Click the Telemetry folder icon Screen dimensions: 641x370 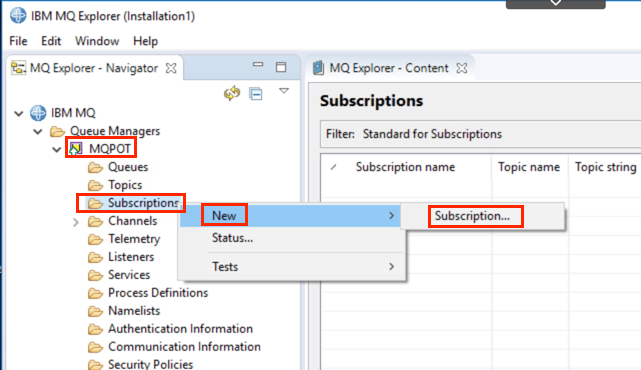click(95, 239)
